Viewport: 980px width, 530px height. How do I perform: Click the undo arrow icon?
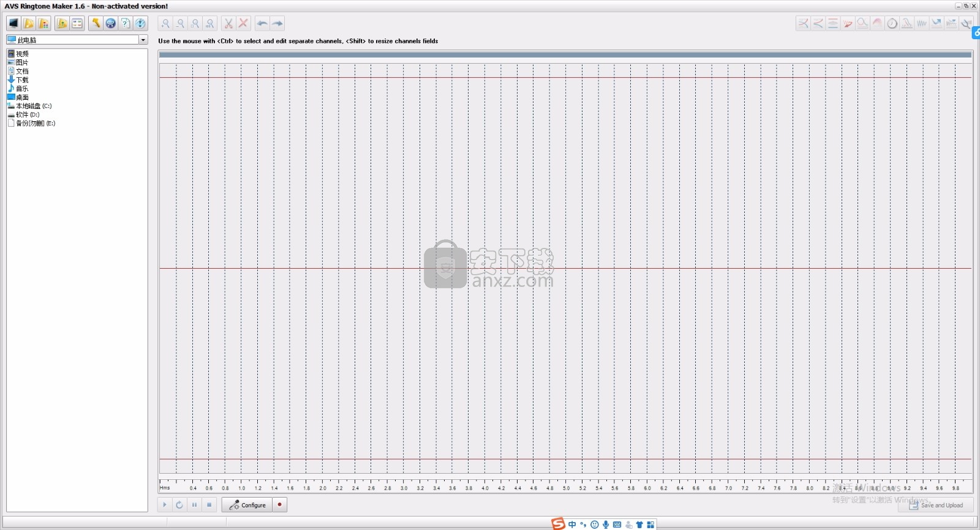tap(262, 23)
